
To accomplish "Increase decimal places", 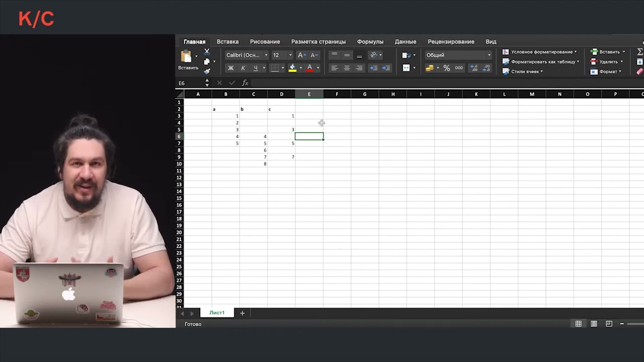I will coord(473,68).
